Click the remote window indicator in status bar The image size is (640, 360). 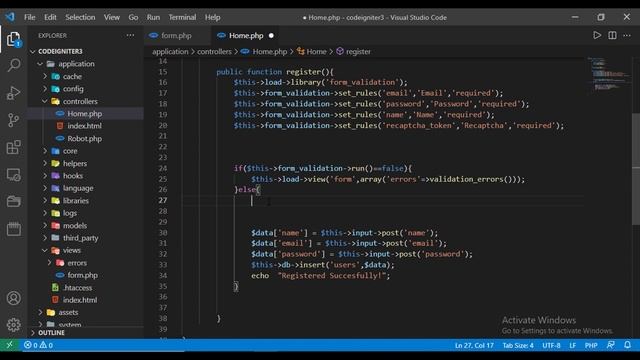pos(9,345)
